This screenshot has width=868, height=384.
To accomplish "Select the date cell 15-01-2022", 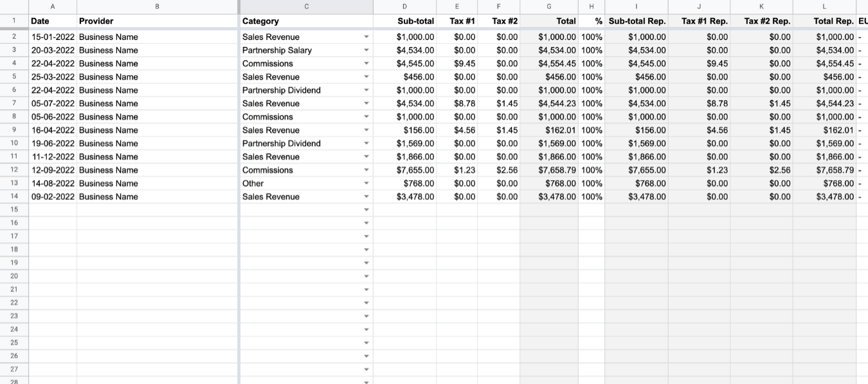I will coord(53,37).
